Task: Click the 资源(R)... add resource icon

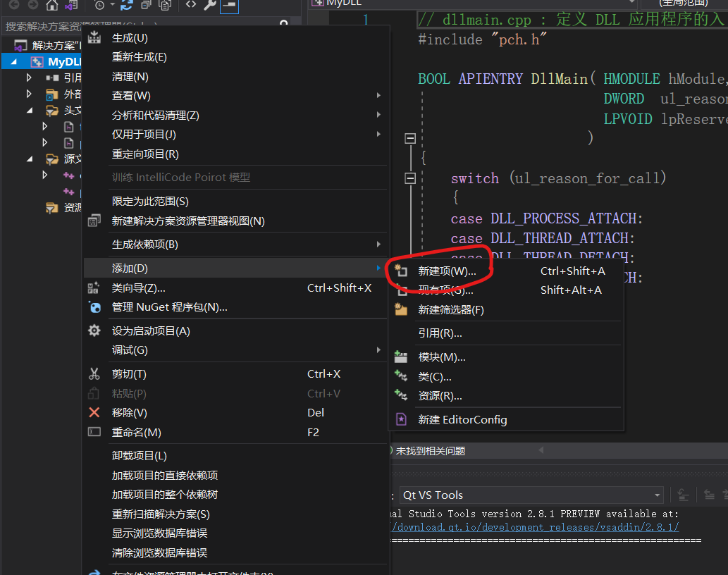Action: pos(401,395)
